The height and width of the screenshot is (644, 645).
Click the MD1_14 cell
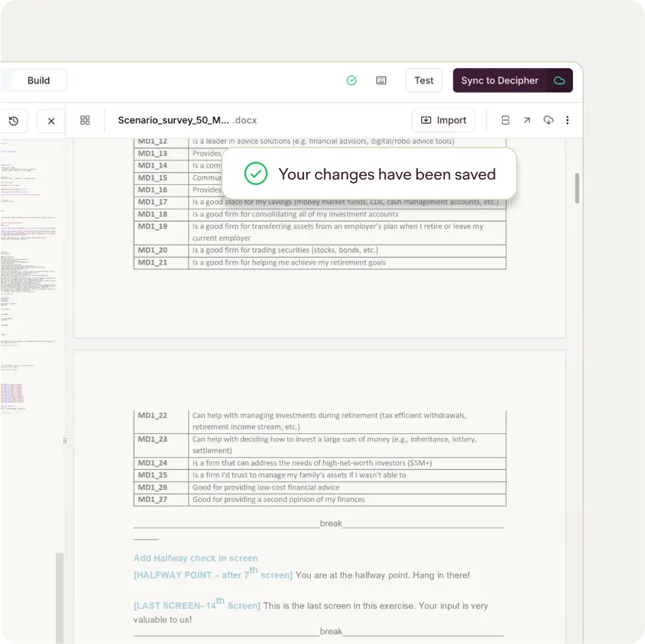point(161,165)
